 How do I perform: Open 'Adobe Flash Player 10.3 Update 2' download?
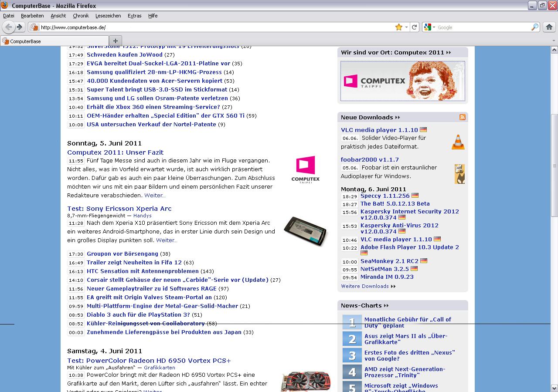coord(410,247)
